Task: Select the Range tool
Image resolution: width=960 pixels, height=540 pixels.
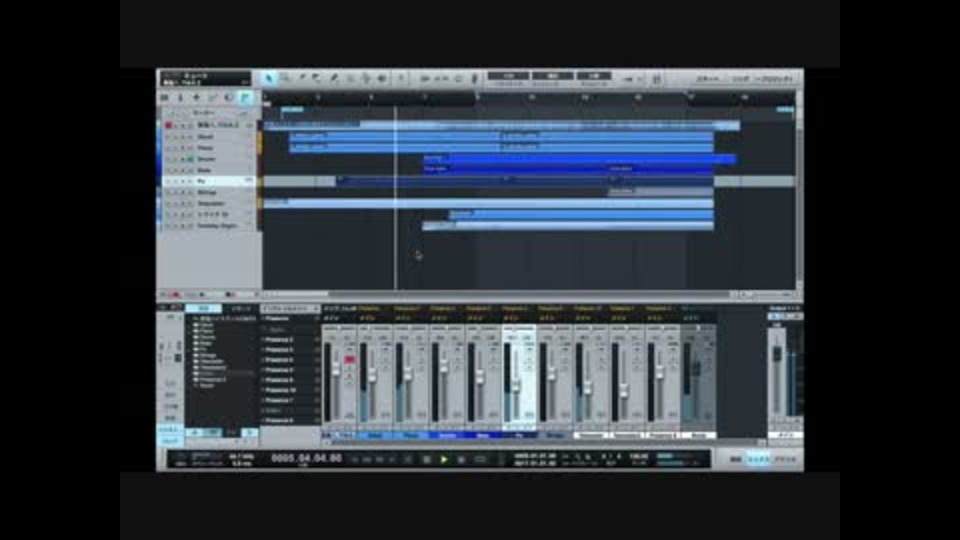Action: pos(285,78)
